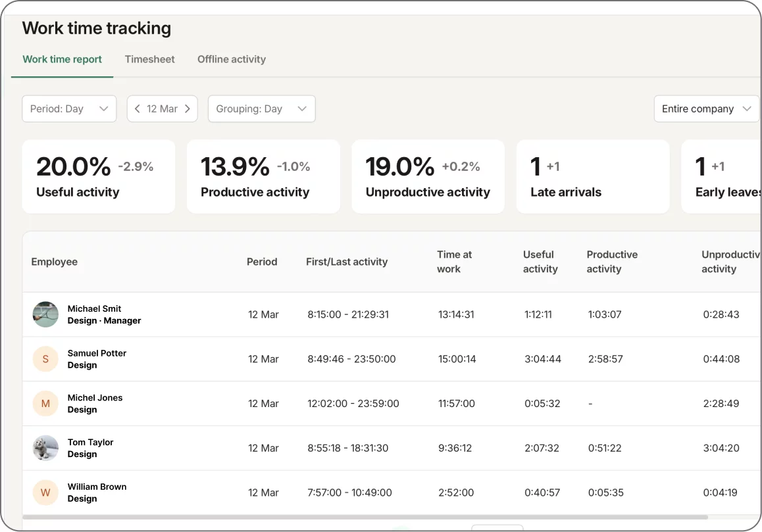Click the 12 Mar date label in the date picker
The width and height of the screenshot is (762, 532).
pyautogui.click(x=163, y=109)
